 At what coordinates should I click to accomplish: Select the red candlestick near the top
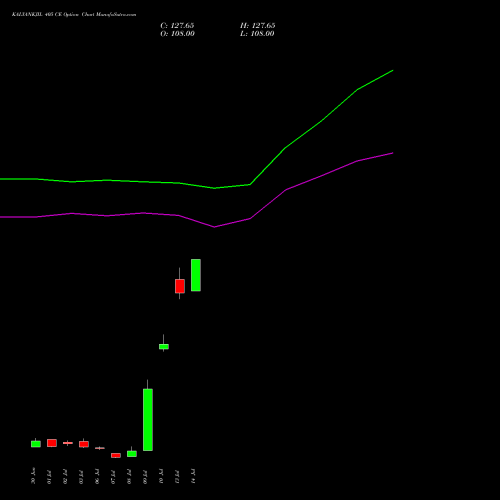180,286
